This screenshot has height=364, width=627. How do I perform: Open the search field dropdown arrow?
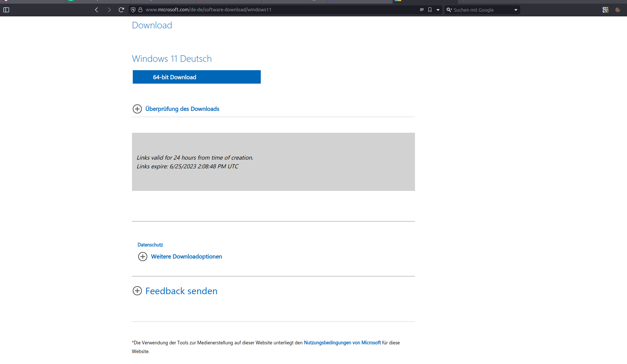tap(516, 10)
